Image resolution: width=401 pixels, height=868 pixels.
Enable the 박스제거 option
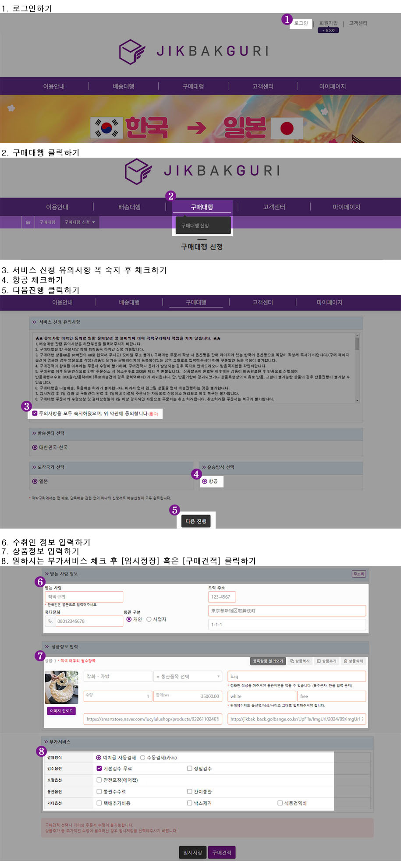(x=190, y=803)
